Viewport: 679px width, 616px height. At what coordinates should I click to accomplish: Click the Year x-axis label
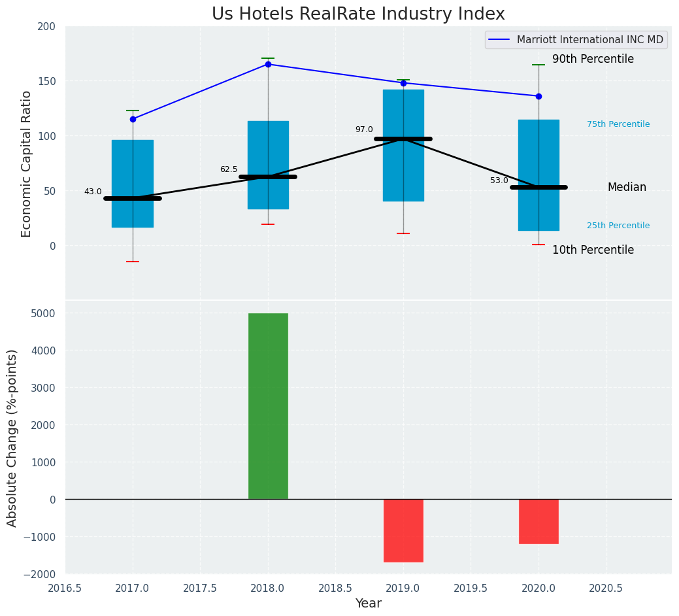tap(368, 604)
